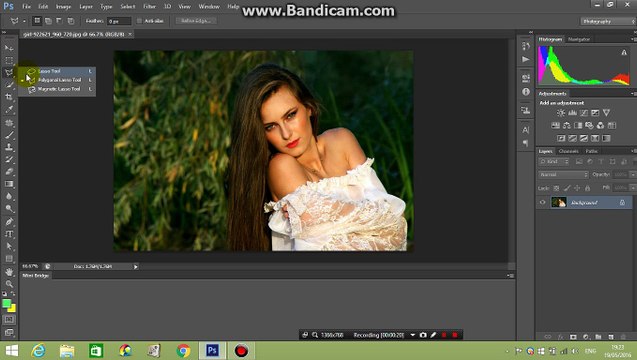The image size is (637, 360).
Task: Select the Path Selection tool
Action: (9, 246)
